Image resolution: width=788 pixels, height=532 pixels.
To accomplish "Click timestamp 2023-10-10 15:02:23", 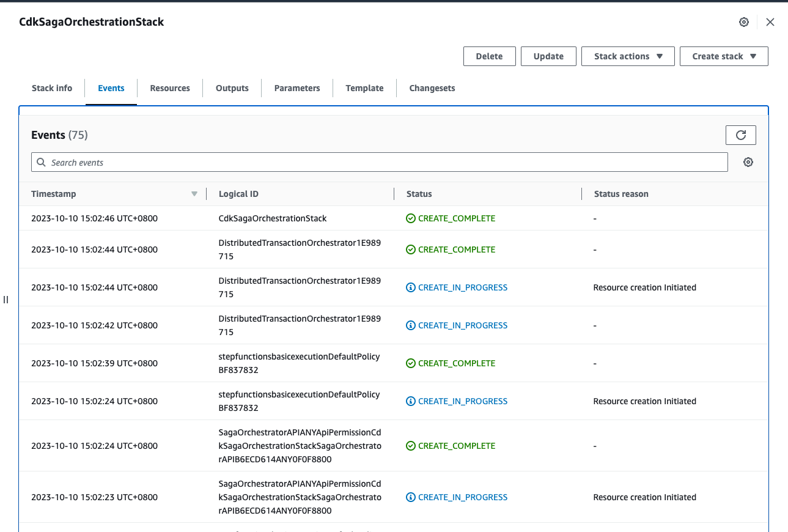I will coord(94,497).
